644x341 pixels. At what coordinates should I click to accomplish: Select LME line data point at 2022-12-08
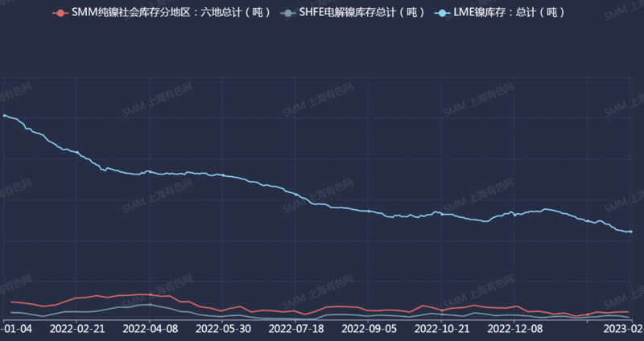[x=514, y=215]
